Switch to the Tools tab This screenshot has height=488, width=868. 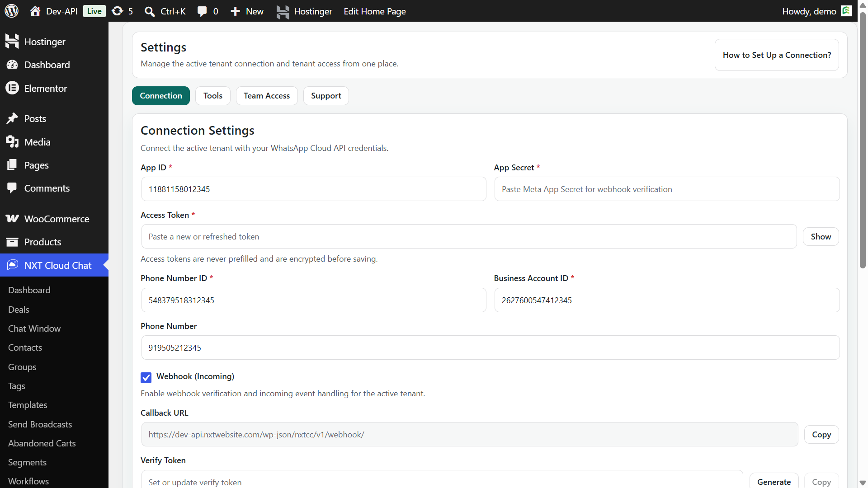[x=213, y=96]
